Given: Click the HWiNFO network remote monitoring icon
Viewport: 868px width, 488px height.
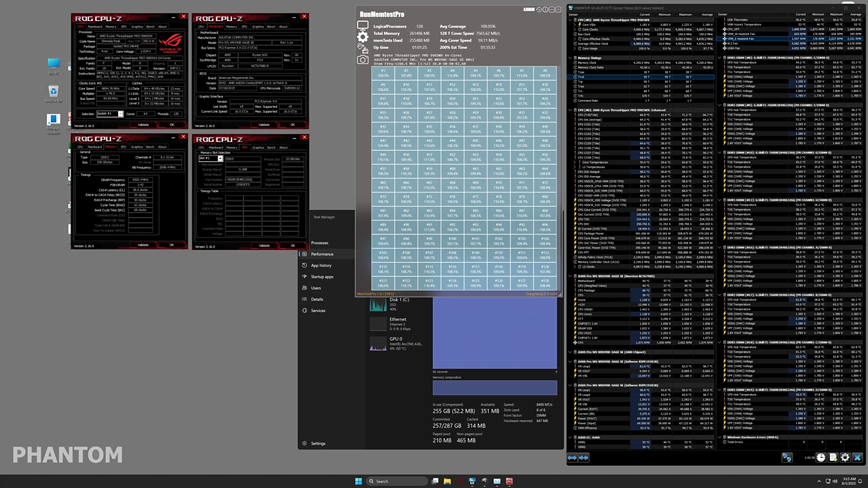Looking at the screenshot, I should pyautogui.click(x=787, y=458).
